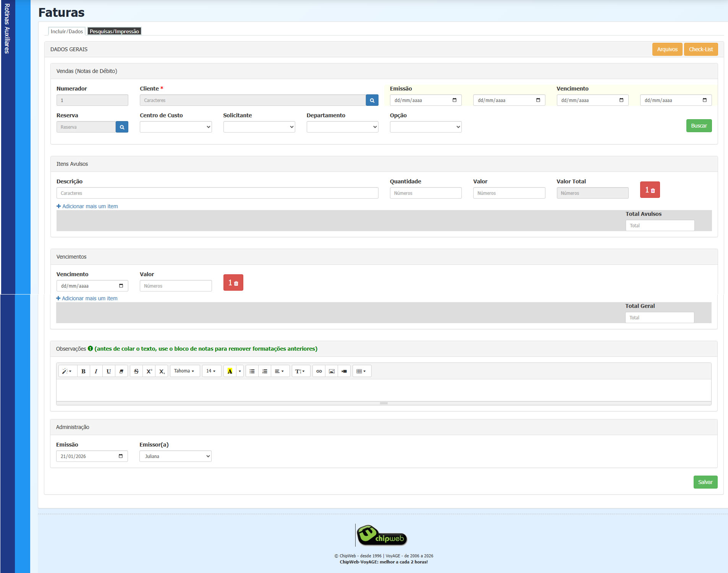728x573 pixels.
Task: Insert a picture in the editor
Action: pyautogui.click(x=332, y=371)
